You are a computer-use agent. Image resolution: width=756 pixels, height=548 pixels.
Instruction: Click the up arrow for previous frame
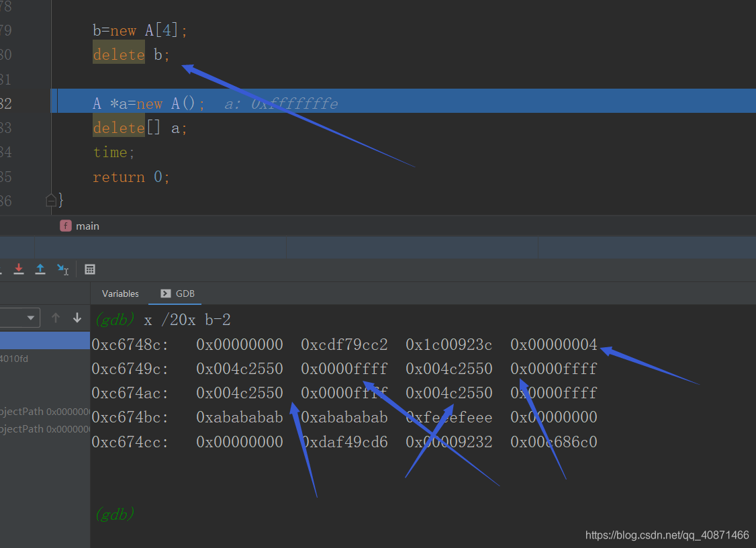point(56,318)
